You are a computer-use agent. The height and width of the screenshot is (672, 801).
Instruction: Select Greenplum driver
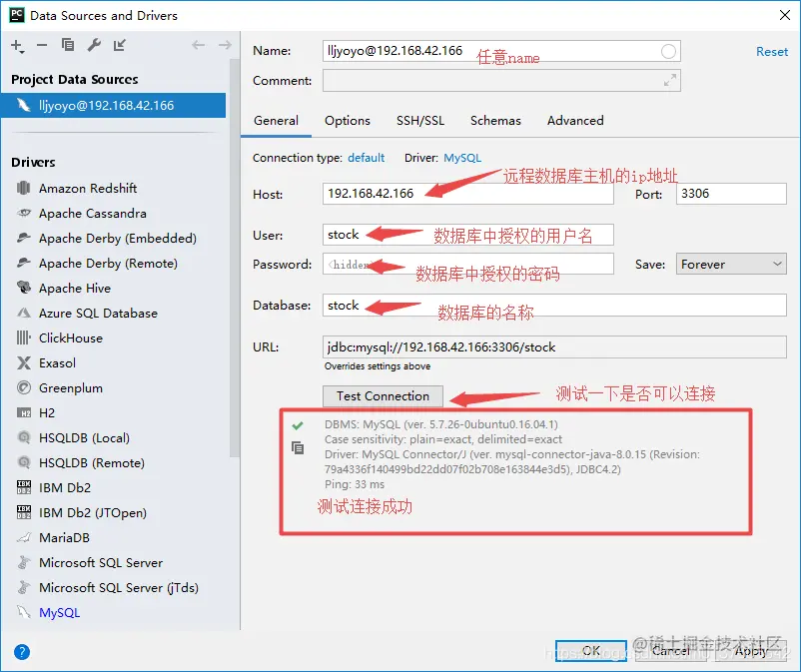pyautogui.click(x=71, y=388)
